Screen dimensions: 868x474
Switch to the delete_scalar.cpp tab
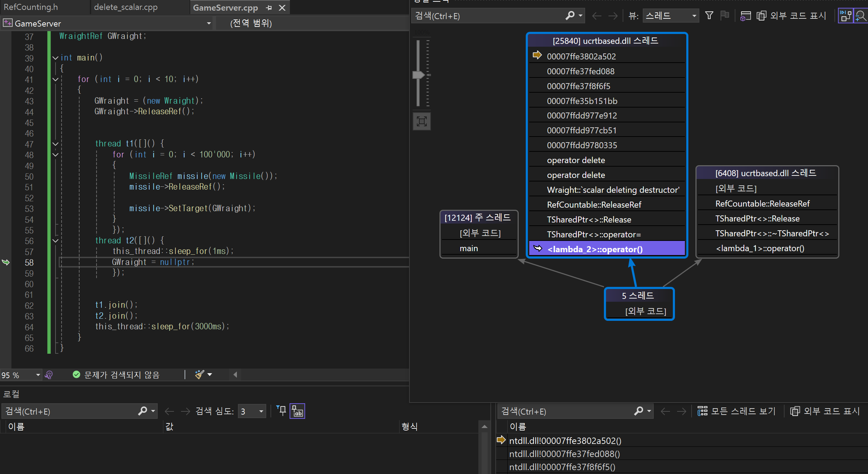click(x=126, y=7)
